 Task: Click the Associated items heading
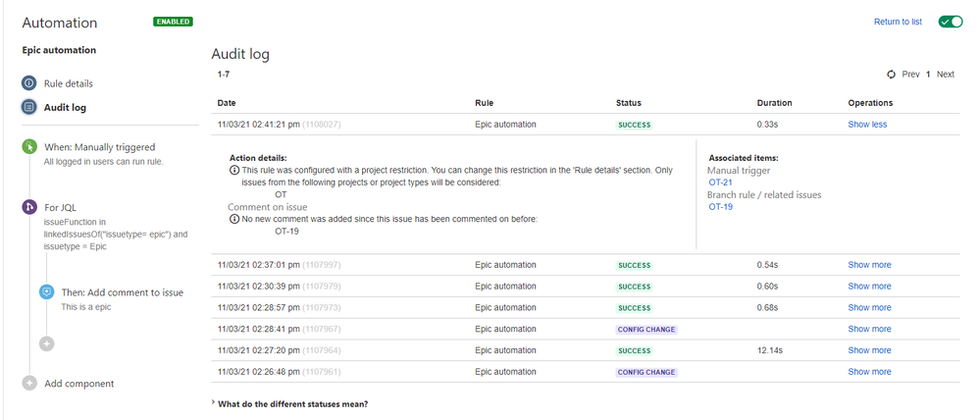pyautogui.click(x=744, y=159)
